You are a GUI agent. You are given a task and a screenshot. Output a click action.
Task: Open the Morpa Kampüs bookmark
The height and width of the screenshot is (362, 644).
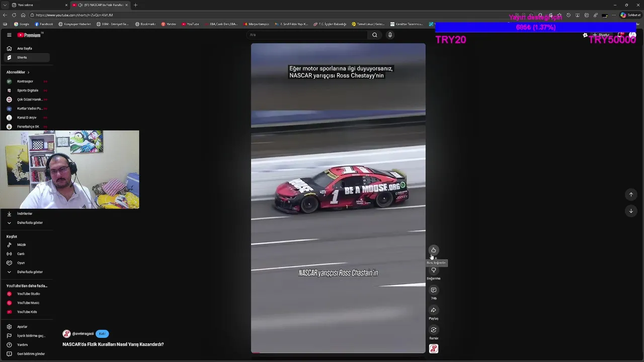[x=257, y=24]
